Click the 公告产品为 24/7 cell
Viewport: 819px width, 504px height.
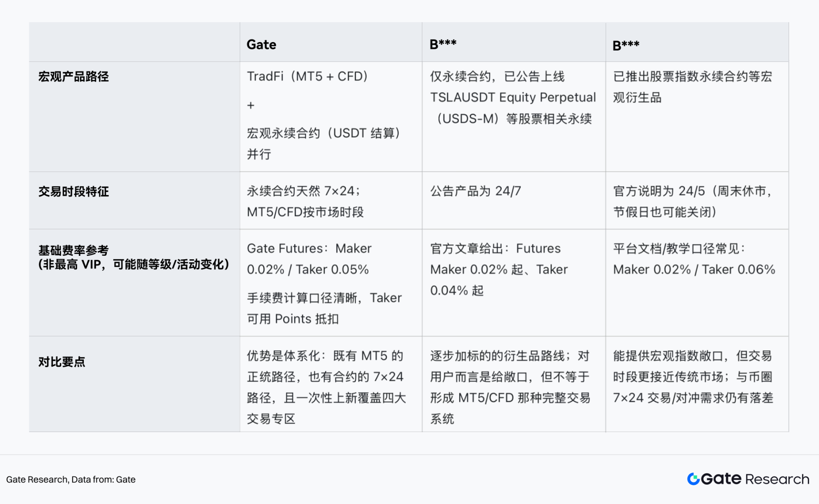475,191
